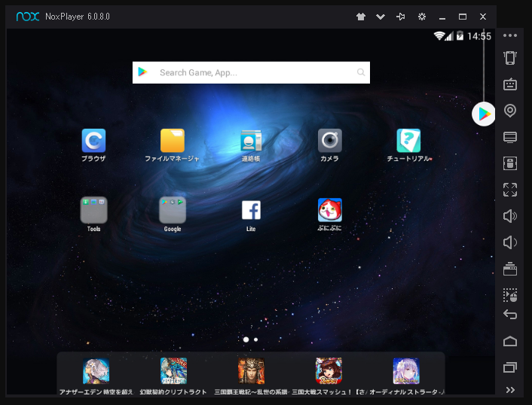This screenshot has width=532, height=405.
Task: Open the チュートリアル tutorial app
Action: click(408, 141)
